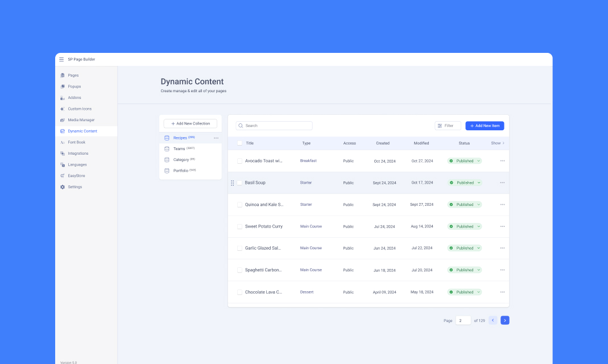Click Add New Collection button
This screenshot has height=364, width=608.
tap(190, 123)
